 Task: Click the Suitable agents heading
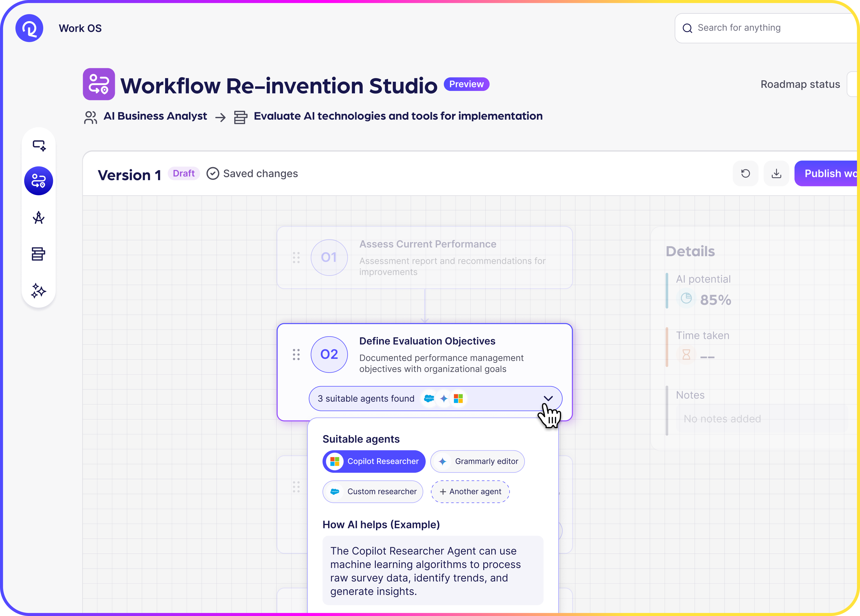(x=361, y=439)
